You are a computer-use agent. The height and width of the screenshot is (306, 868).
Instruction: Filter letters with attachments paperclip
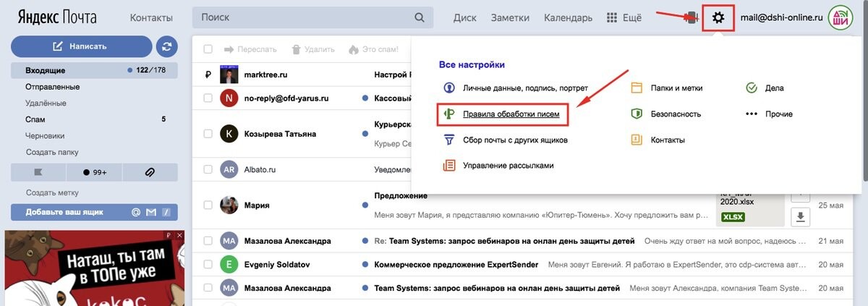click(x=150, y=172)
